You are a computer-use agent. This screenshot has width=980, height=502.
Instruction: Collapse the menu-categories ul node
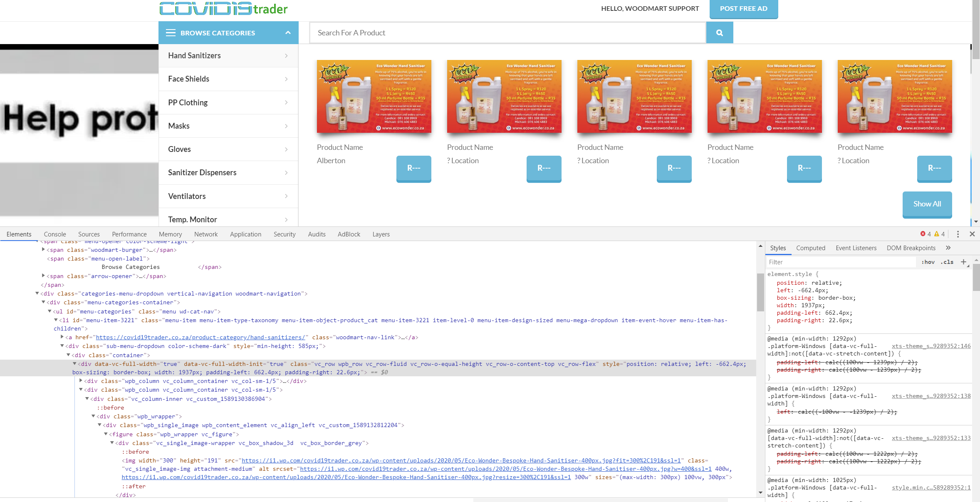click(x=49, y=311)
